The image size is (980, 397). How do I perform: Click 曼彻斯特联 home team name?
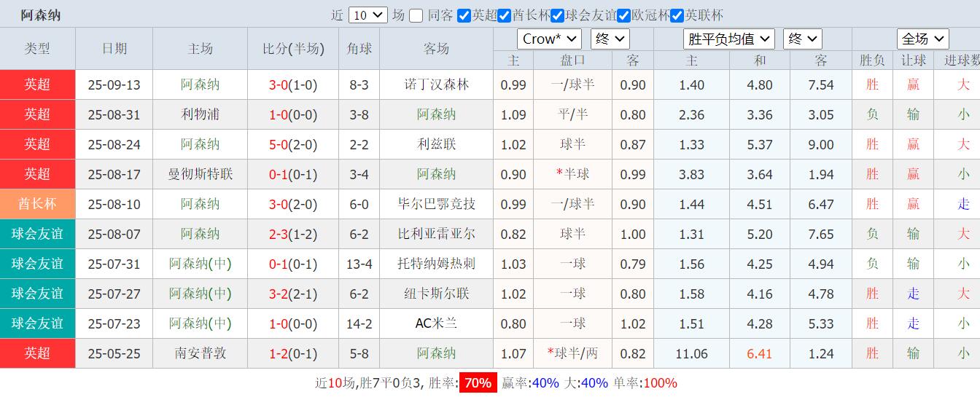[201, 174]
